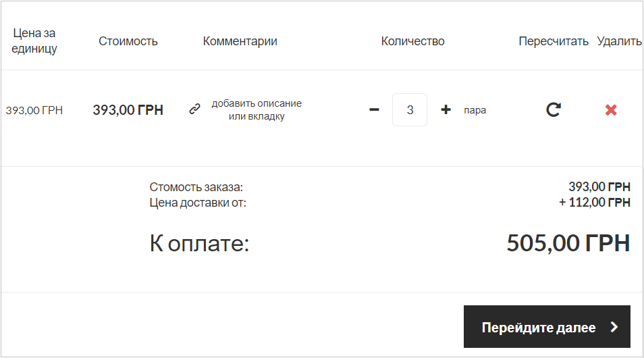This screenshot has width=644, height=358.
Task: Click the Удалить column header
Action: pos(619,41)
